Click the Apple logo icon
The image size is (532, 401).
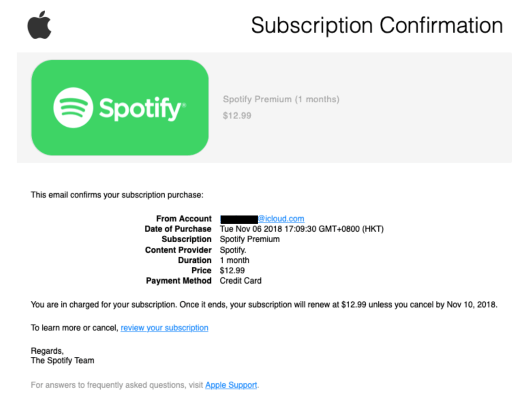pos(39,25)
